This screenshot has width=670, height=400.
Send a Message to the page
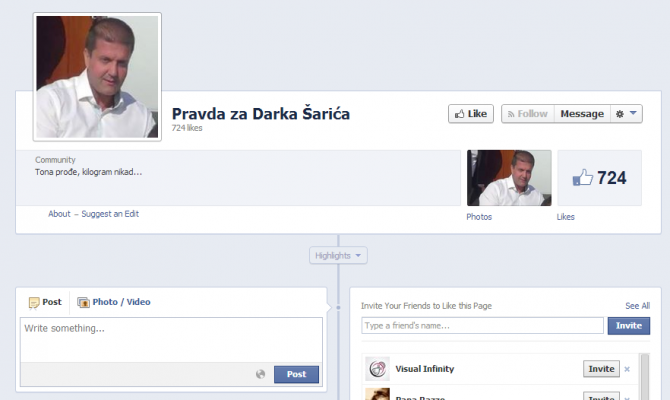click(581, 114)
